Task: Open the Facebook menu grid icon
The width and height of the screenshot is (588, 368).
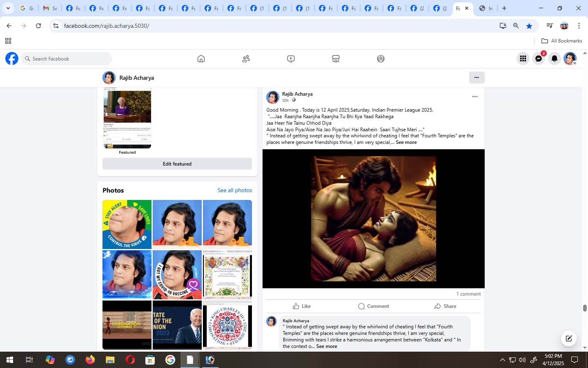Action: click(x=523, y=58)
